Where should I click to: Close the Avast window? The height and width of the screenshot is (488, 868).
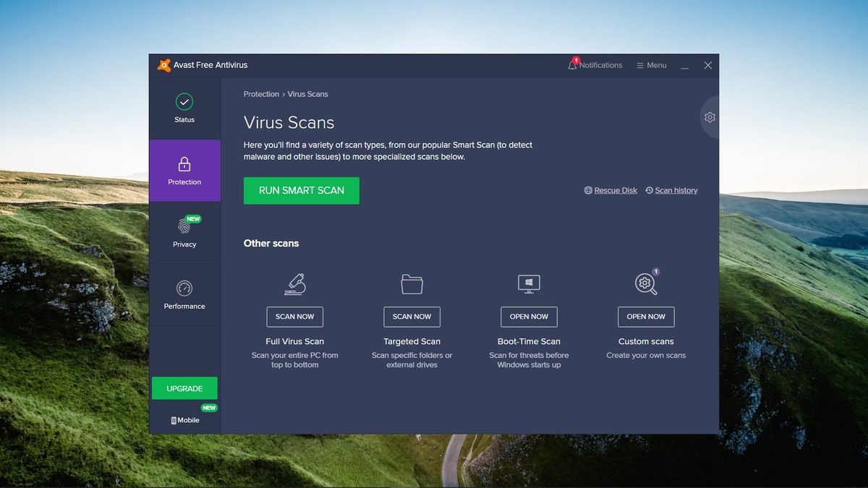pyautogui.click(x=708, y=65)
